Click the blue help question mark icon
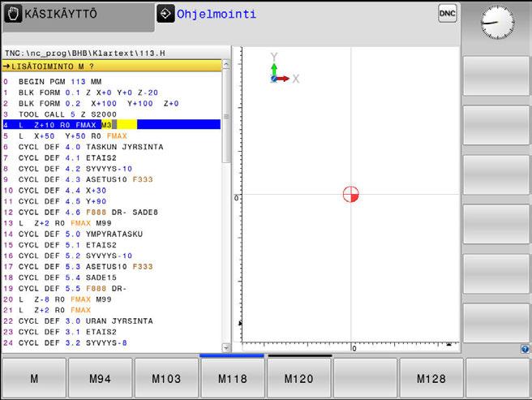Viewport: 532px width, 400px height. (525, 349)
